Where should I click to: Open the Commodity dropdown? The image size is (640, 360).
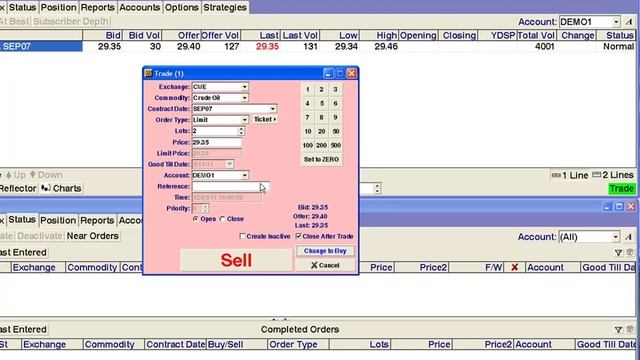[x=244, y=98]
